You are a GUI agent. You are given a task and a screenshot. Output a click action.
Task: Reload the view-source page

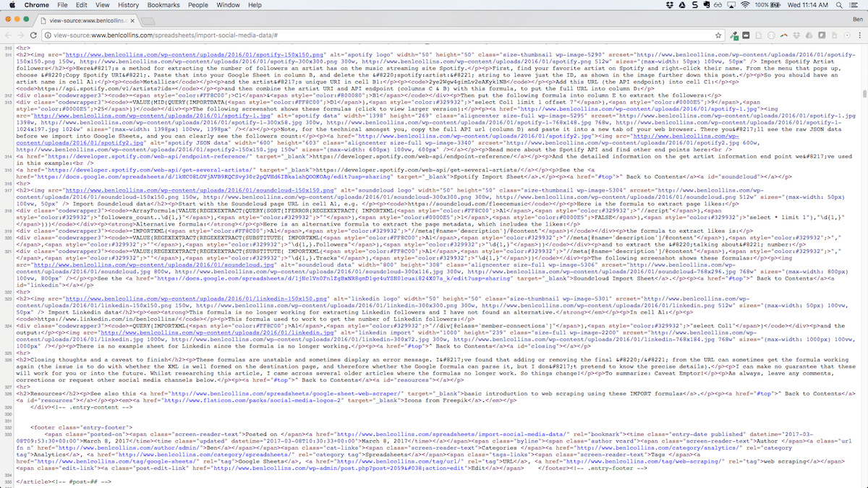click(x=32, y=35)
